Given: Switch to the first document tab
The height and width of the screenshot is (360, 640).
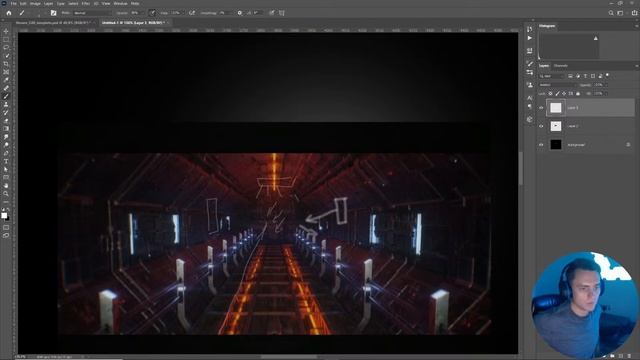Looking at the screenshot, I should (53, 23).
